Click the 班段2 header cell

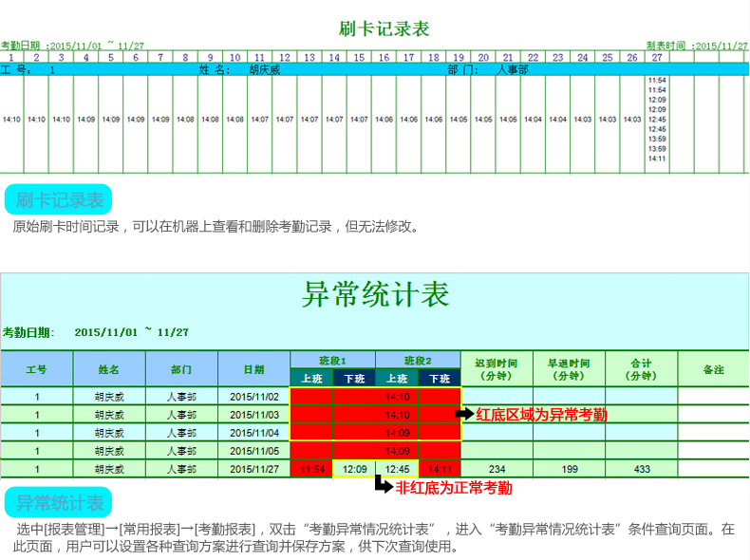tap(418, 361)
